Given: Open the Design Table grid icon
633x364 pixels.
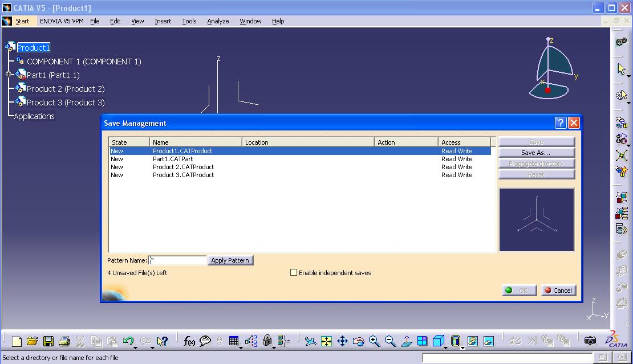Looking at the screenshot, I should (x=233, y=341).
